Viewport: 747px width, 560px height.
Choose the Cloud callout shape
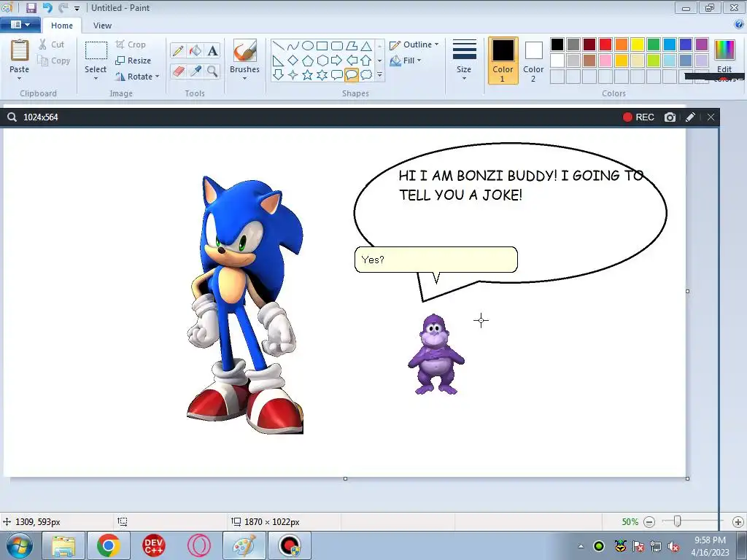pos(366,75)
